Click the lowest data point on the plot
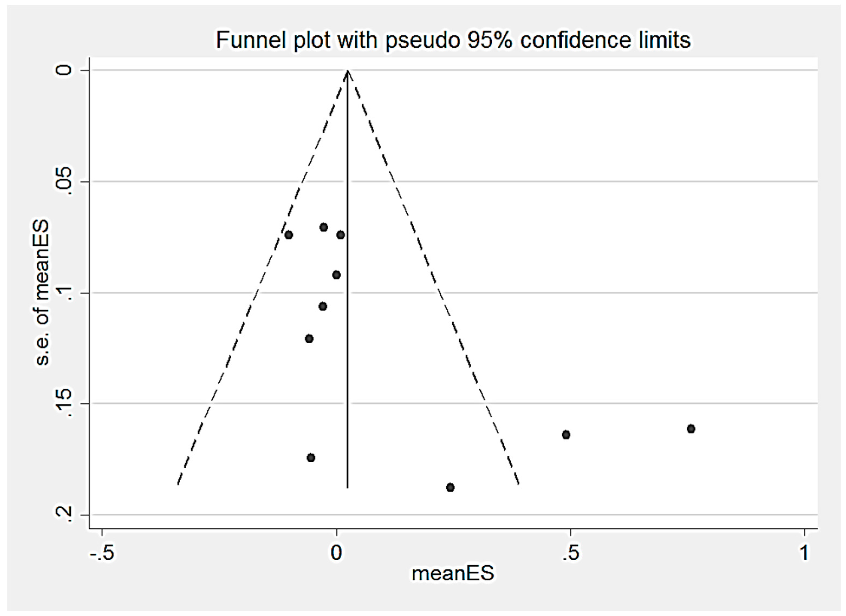The height and width of the screenshot is (616, 846). (450, 487)
